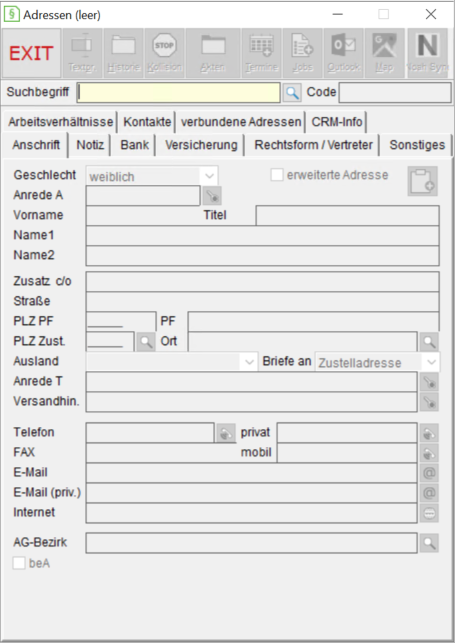The image size is (455, 643).
Task: Click into the mobil field
Action: (x=347, y=453)
